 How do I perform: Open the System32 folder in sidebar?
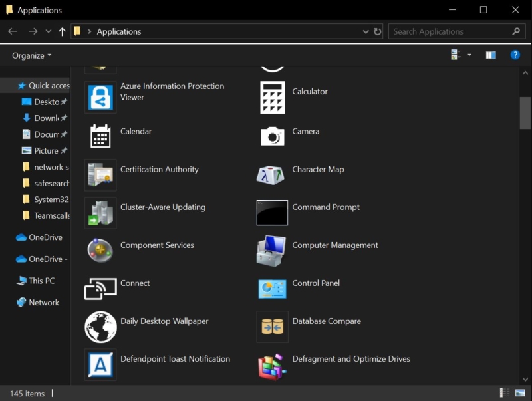pyautogui.click(x=45, y=200)
